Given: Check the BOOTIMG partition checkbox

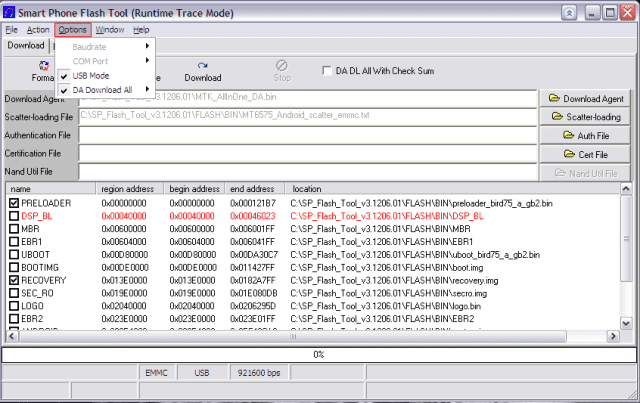Looking at the screenshot, I should (x=14, y=267).
